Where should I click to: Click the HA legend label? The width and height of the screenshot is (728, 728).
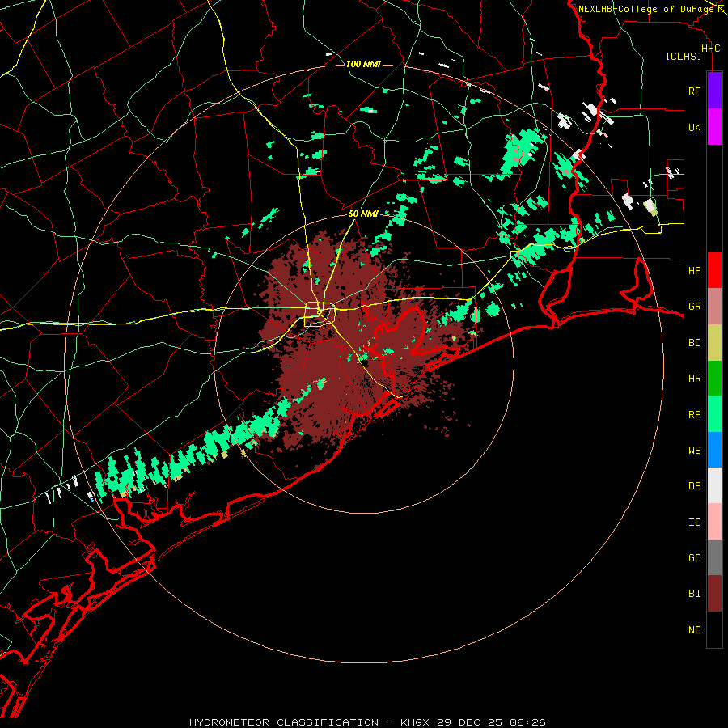click(695, 270)
